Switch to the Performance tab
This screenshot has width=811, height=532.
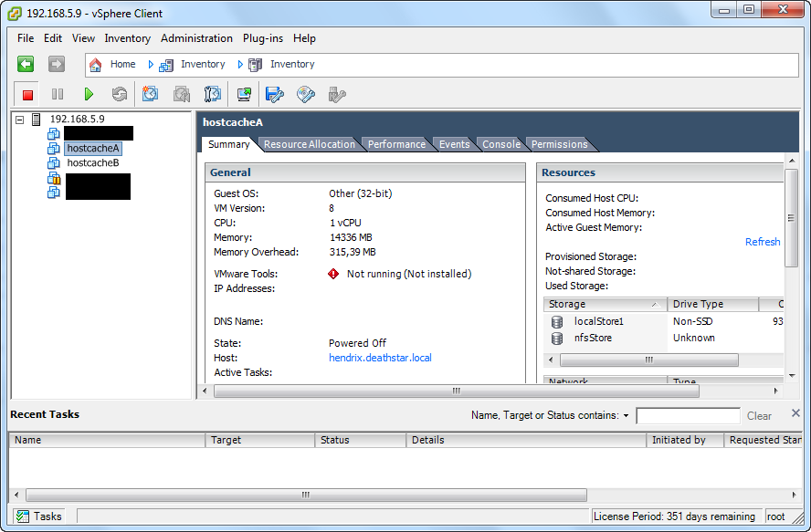click(x=396, y=144)
